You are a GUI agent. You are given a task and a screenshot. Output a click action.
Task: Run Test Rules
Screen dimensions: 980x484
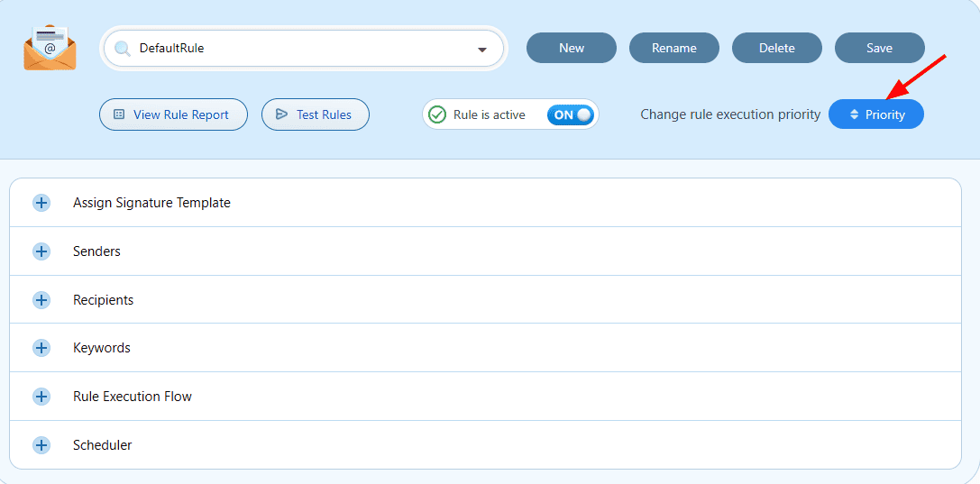(x=315, y=114)
